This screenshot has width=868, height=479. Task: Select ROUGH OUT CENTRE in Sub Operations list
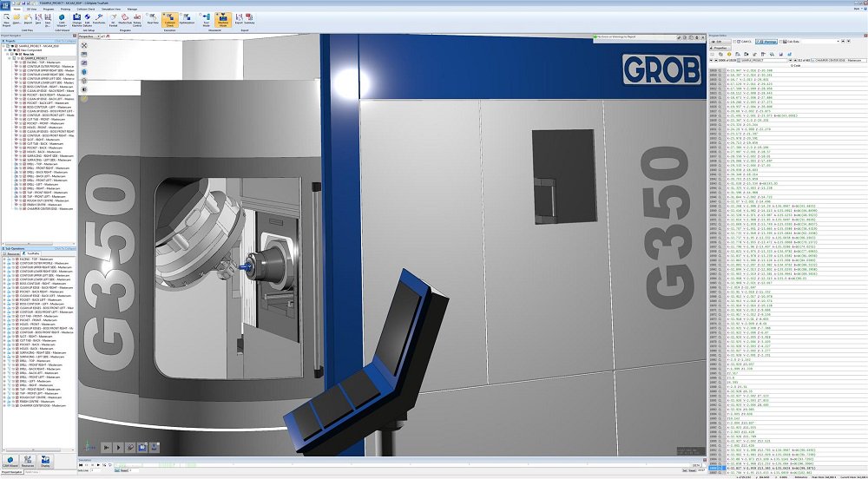tap(42, 397)
